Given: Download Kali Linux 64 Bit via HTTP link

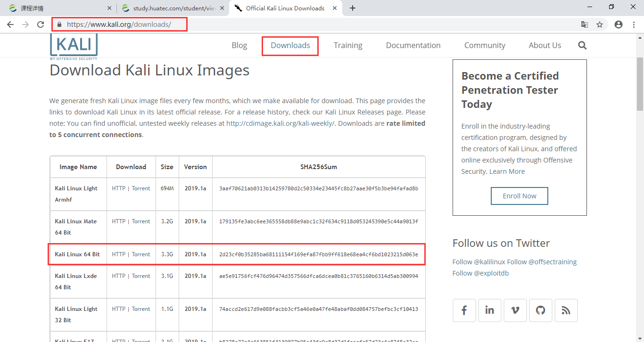Looking at the screenshot, I should point(118,254).
